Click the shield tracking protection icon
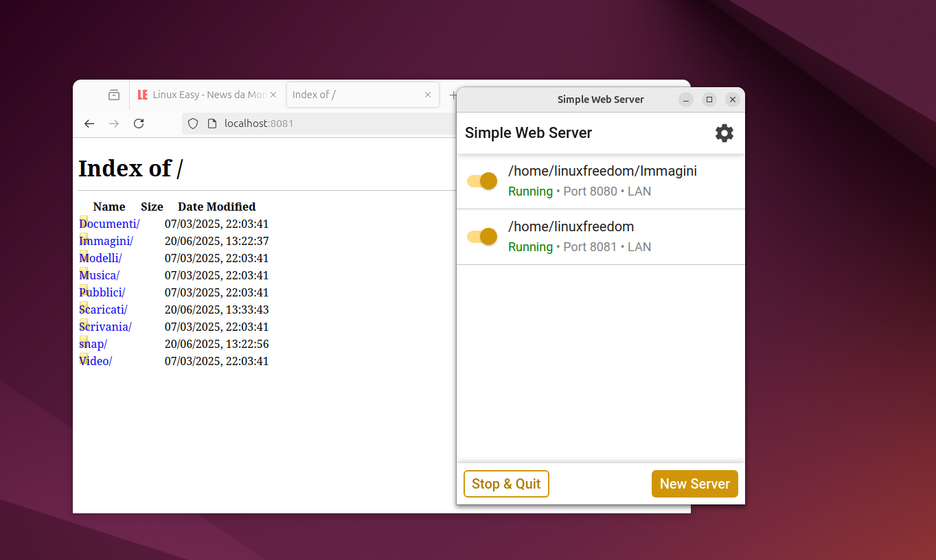Viewport: 936px width, 560px height. pos(193,124)
